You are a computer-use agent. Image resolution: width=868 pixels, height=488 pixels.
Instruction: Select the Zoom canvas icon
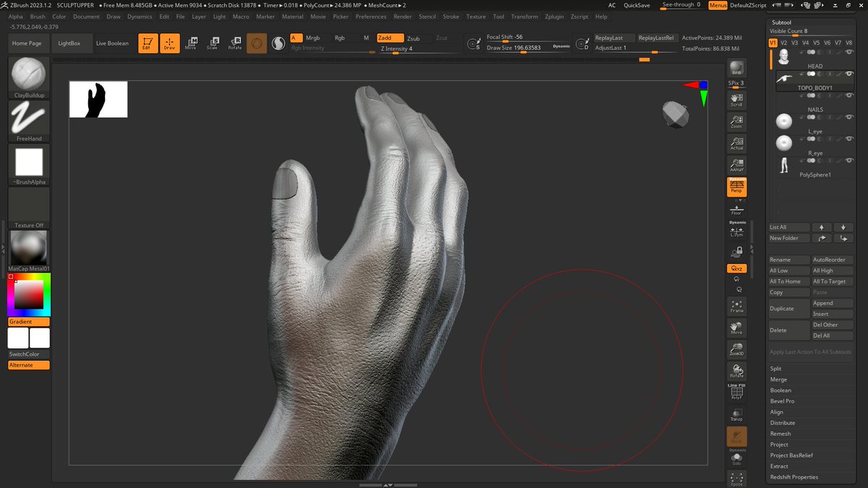pyautogui.click(x=736, y=121)
